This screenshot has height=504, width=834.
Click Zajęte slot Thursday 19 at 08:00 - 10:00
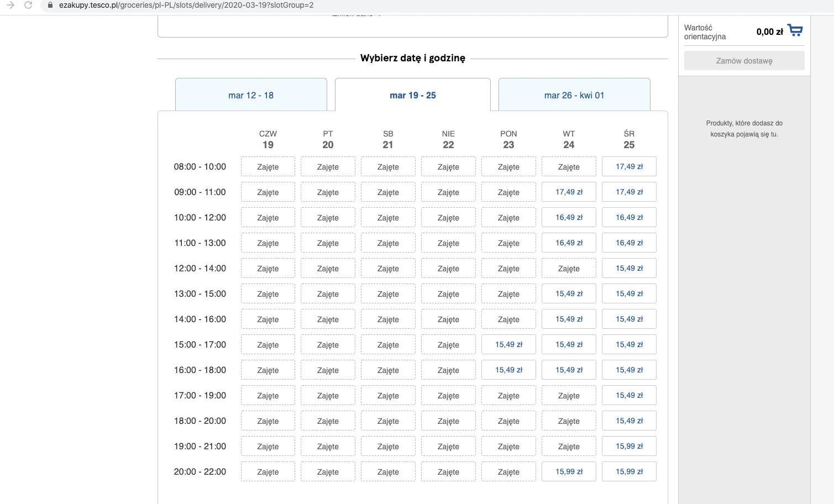click(267, 166)
